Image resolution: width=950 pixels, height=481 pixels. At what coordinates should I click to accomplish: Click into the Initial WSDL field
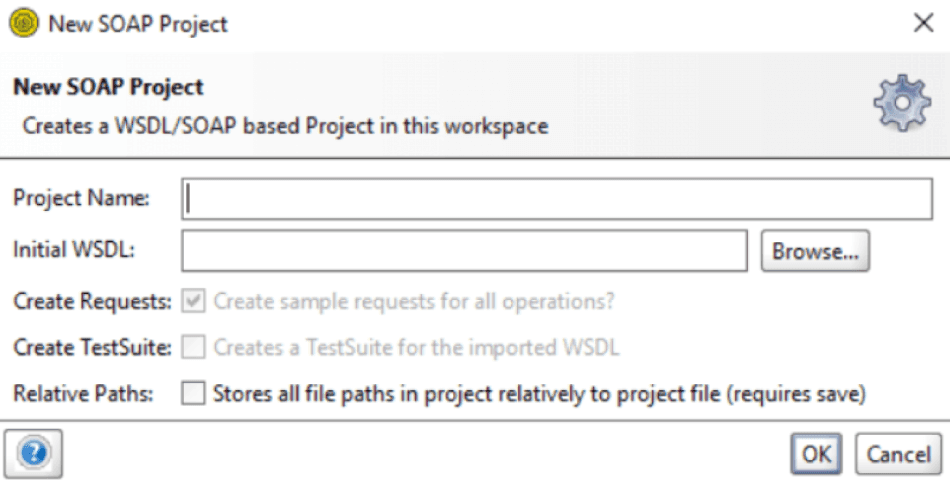pos(464,251)
